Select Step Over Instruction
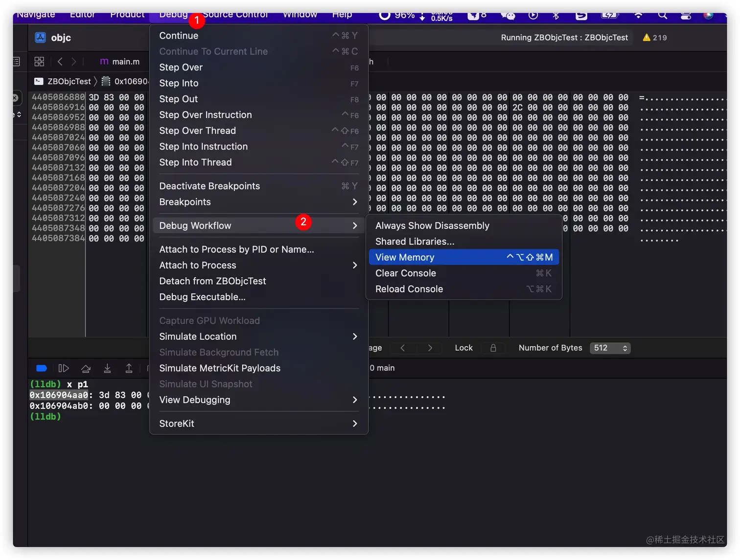740x560 pixels. pos(259,115)
